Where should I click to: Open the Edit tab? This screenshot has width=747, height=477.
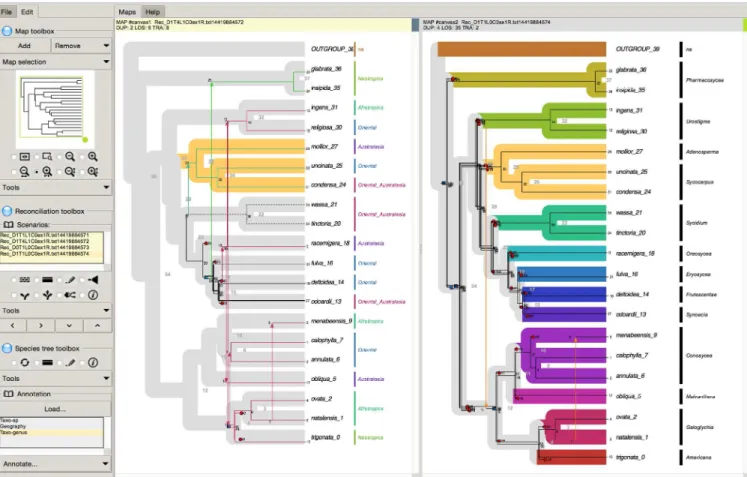pyautogui.click(x=27, y=11)
